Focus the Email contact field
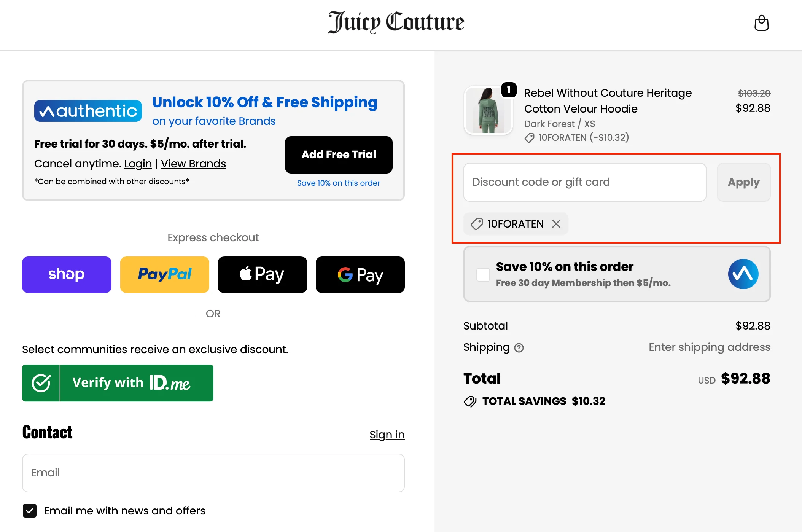The width and height of the screenshot is (802, 532). click(213, 473)
